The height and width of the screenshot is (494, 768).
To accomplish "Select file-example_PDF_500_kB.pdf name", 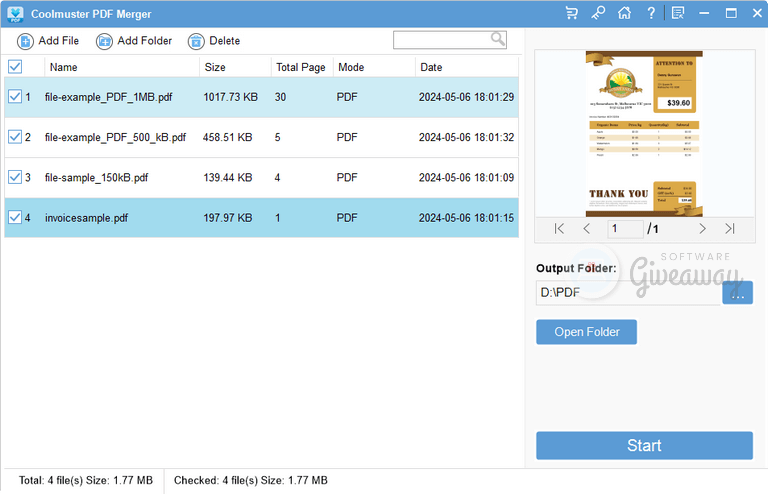I will coord(115,137).
